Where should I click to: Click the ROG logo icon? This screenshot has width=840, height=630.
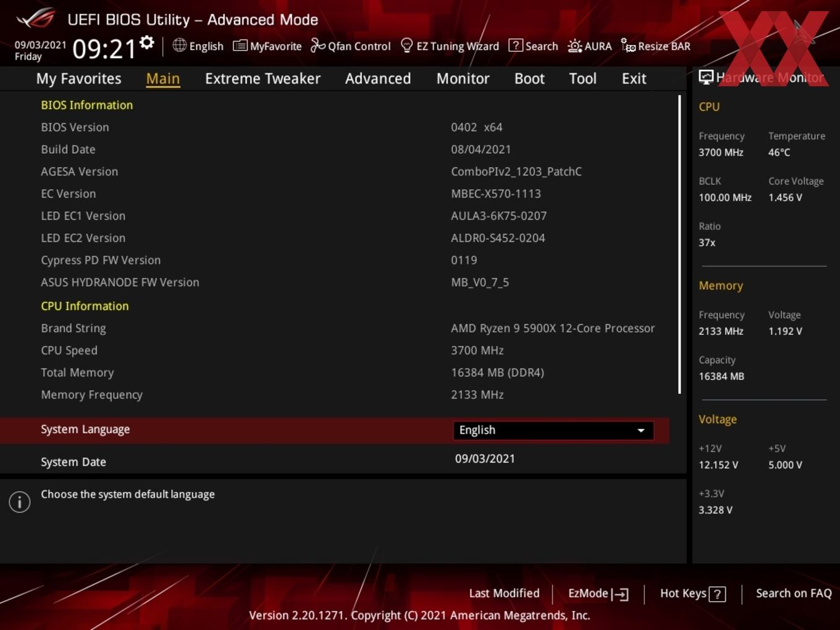tap(36, 18)
